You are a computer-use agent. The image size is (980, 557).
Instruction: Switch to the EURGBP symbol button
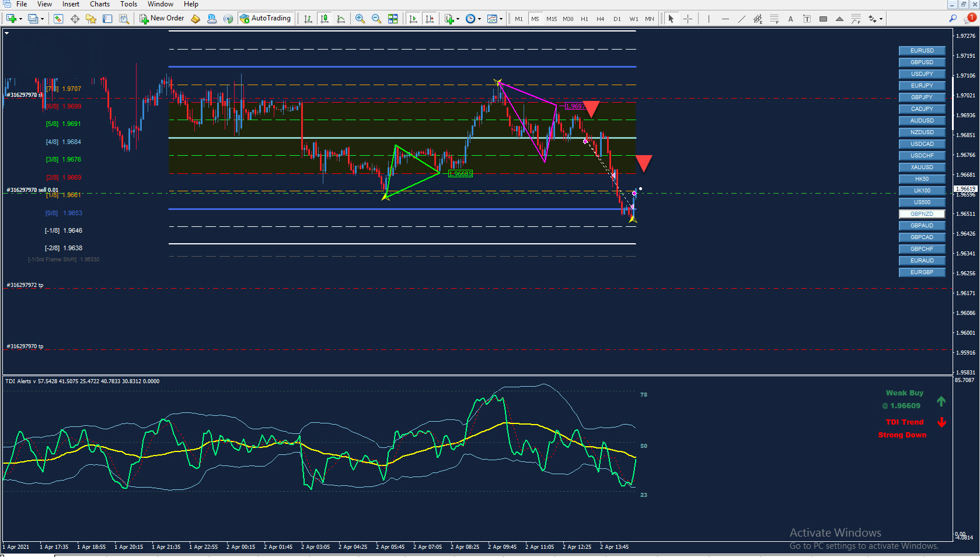tap(922, 272)
